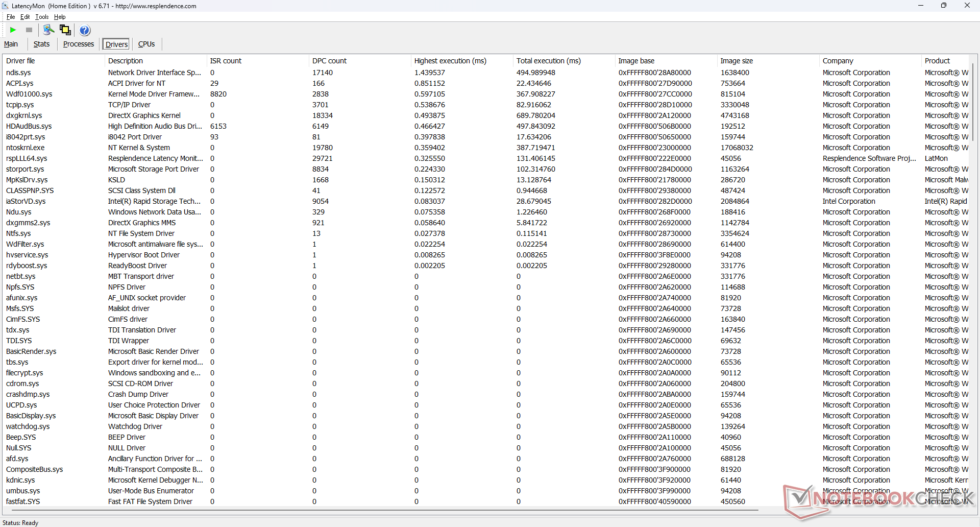
Task: Click the gray stop monitor icon
Action: tap(29, 30)
